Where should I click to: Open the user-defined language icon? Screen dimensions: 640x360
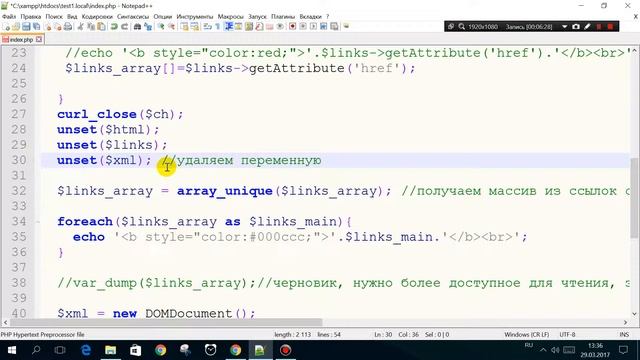pyautogui.click(x=238, y=27)
